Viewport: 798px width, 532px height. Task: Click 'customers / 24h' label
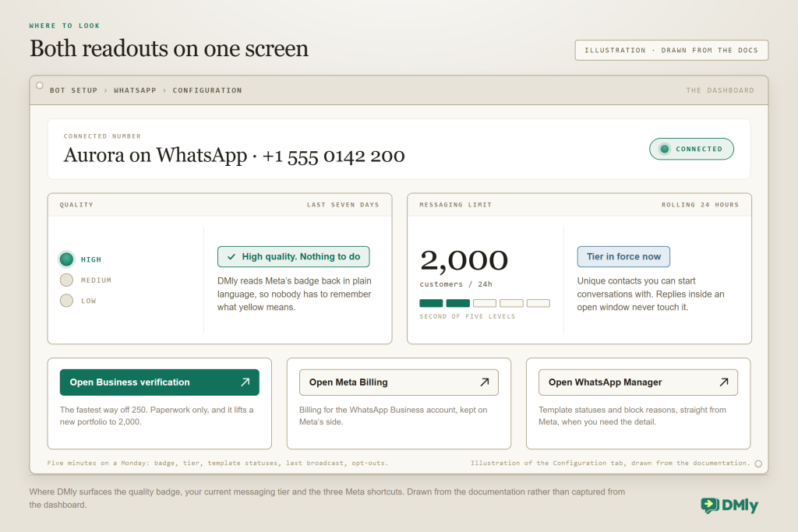(x=456, y=284)
